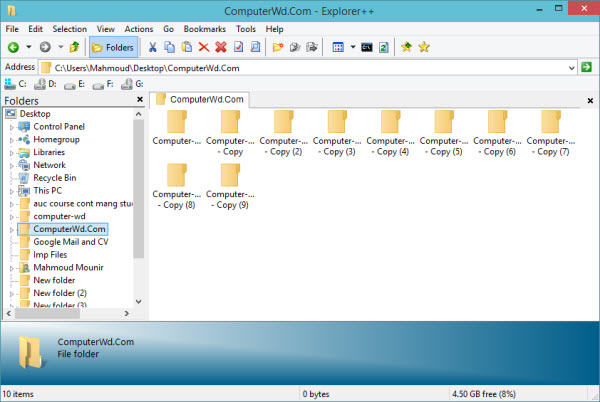Expand the Control Panel tree node

11,127
